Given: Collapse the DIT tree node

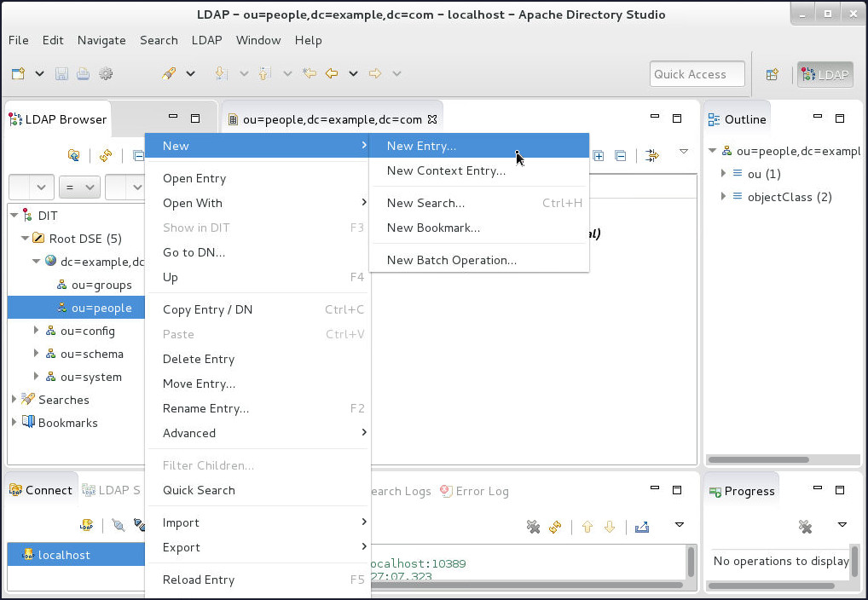Looking at the screenshot, I should [14, 216].
